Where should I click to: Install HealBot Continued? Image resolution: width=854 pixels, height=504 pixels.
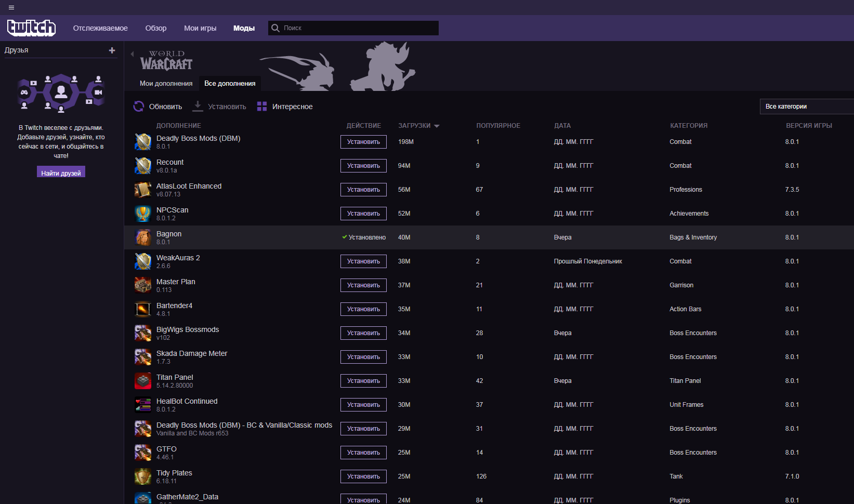pos(363,405)
